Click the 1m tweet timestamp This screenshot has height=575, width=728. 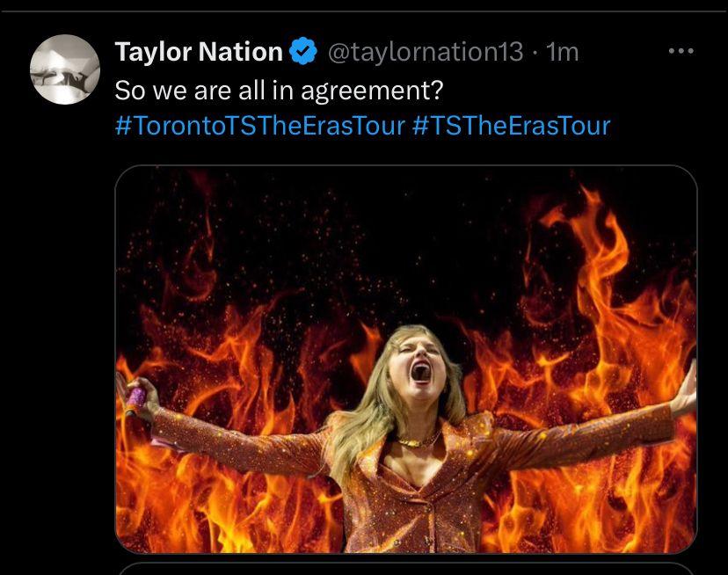563,53
